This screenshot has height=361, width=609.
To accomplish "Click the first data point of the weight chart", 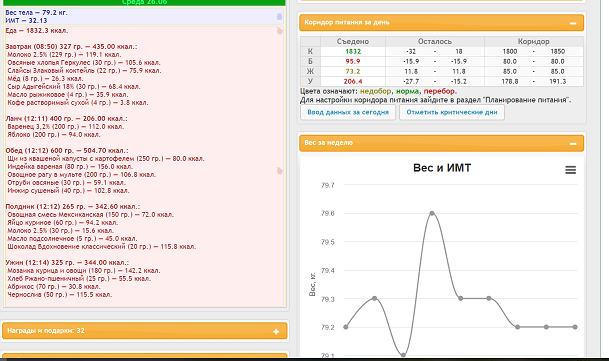I will (x=346, y=327).
